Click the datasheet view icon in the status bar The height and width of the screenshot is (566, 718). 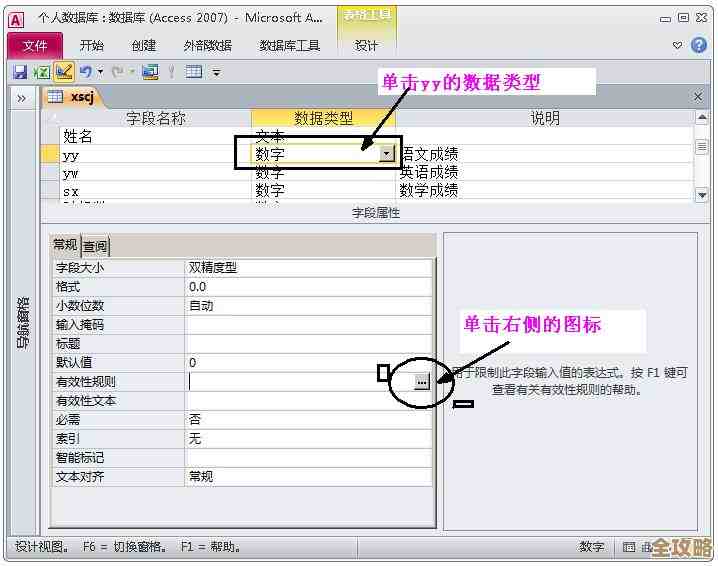tap(629, 547)
